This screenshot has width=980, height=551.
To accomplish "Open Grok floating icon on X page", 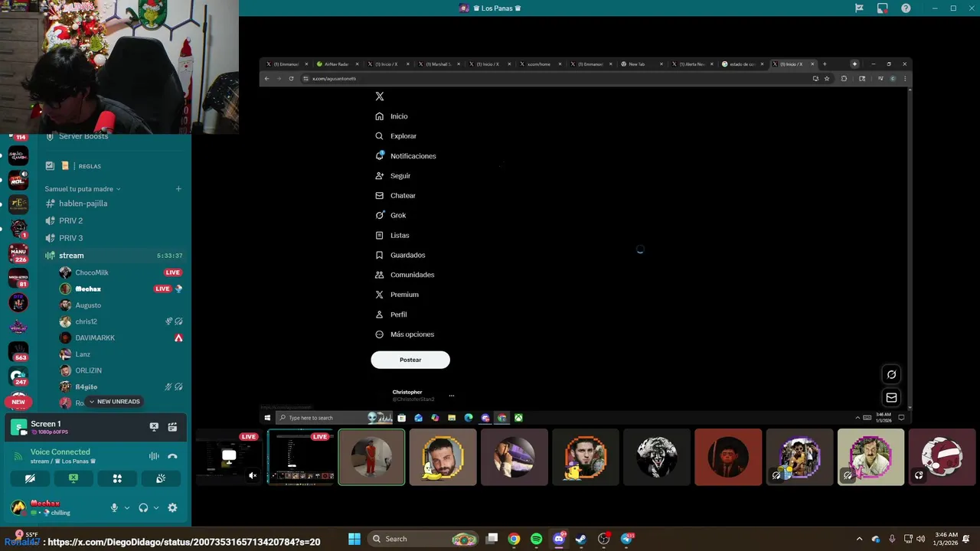I will [891, 374].
